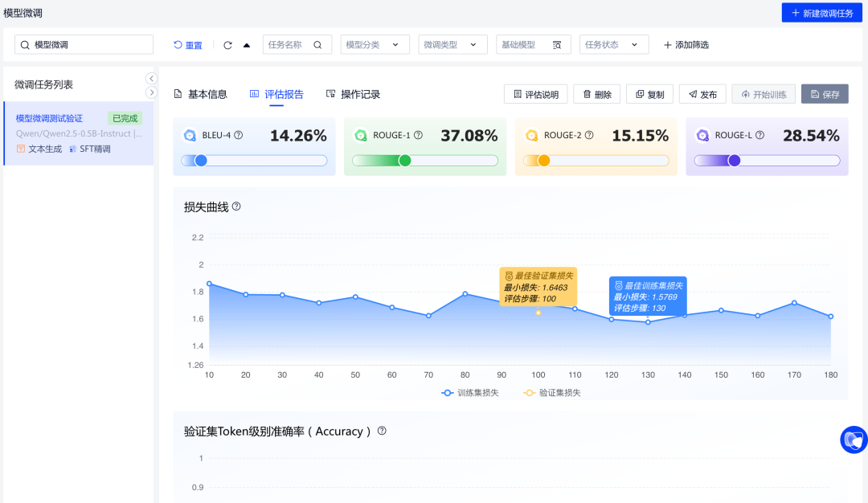Collapse the task list panel left arrow
The height and width of the screenshot is (503, 868).
point(151,79)
